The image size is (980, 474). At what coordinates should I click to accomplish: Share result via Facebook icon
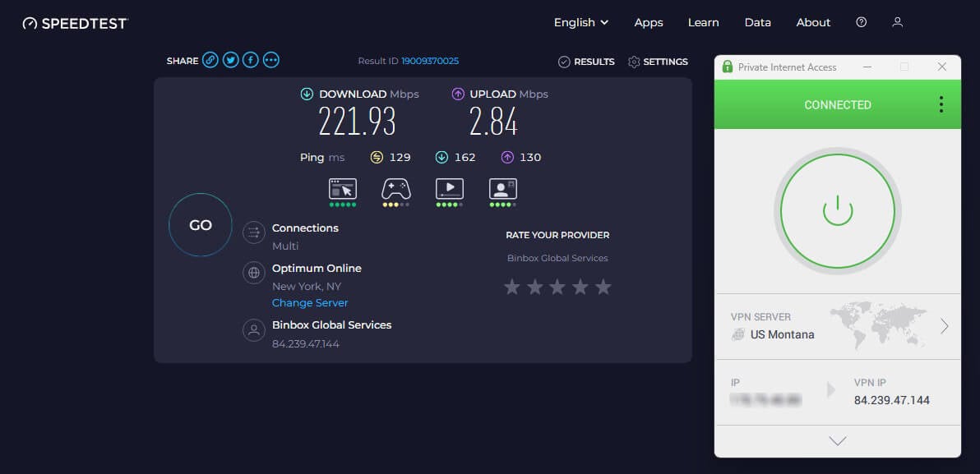pyautogui.click(x=250, y=59)
